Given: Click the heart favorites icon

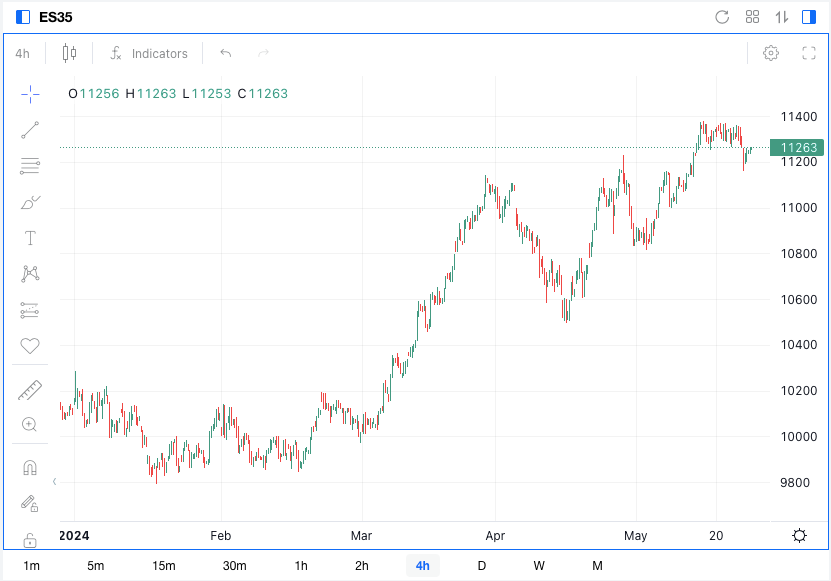Looking at the screenshot, I should coord(30,346).
